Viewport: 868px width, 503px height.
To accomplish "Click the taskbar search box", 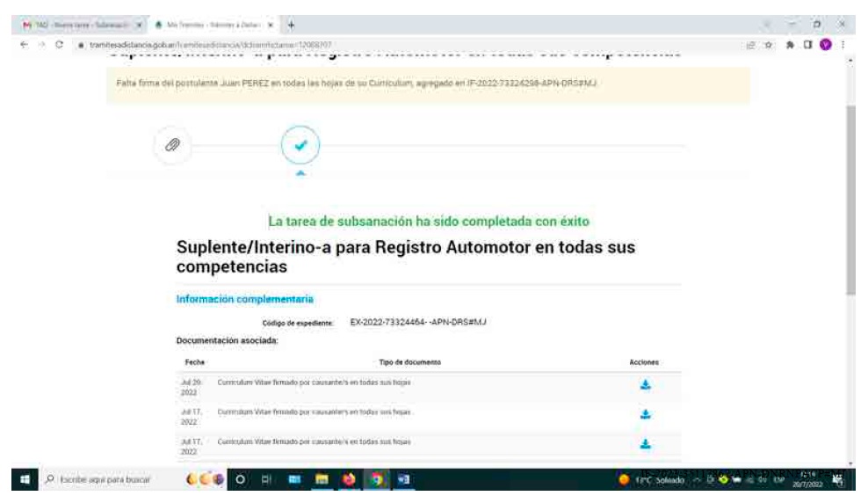I will [x=111, y=479].
